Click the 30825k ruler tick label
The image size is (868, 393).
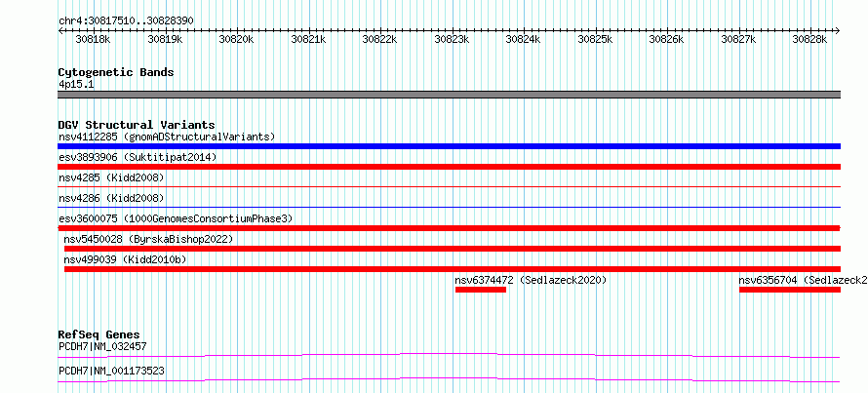(595, 39)
